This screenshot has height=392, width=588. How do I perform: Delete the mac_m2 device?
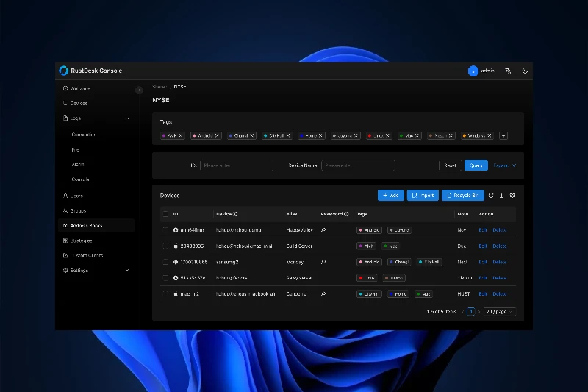coord(500,293)
